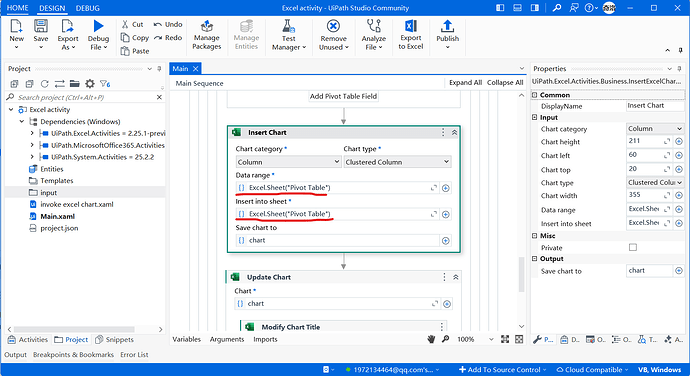Collapse Dependencies (Windows) node
The height and width of the screenshot is (376, 690).
(22, 122)
